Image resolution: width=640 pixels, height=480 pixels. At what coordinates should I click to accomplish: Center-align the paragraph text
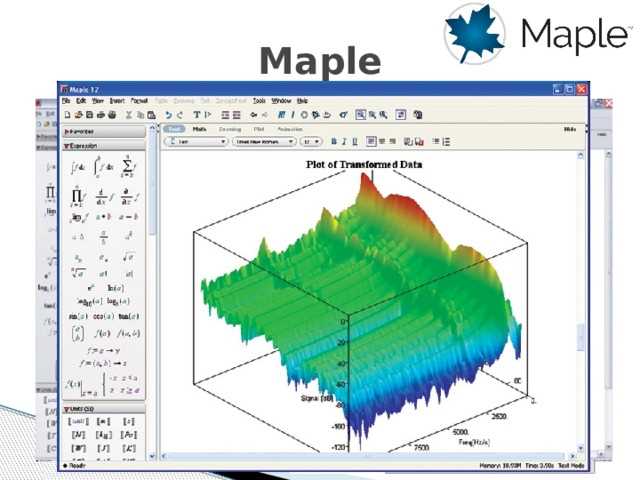point(382,142)
